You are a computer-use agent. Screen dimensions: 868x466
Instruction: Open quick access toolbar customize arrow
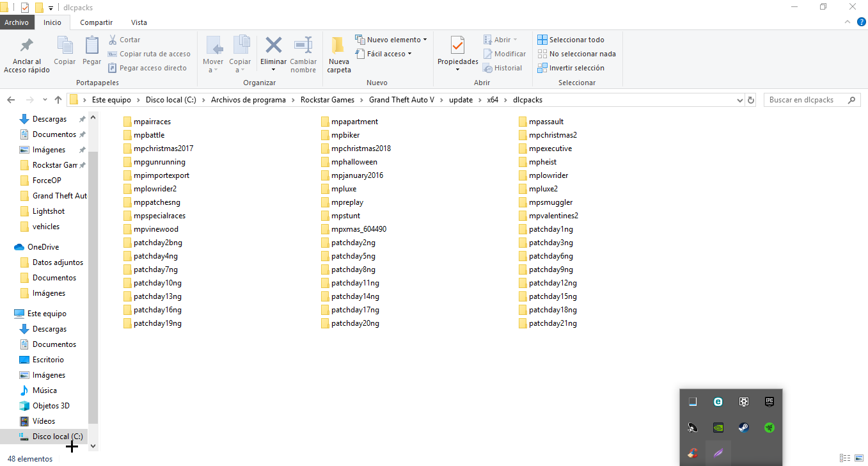pos(51,8)
